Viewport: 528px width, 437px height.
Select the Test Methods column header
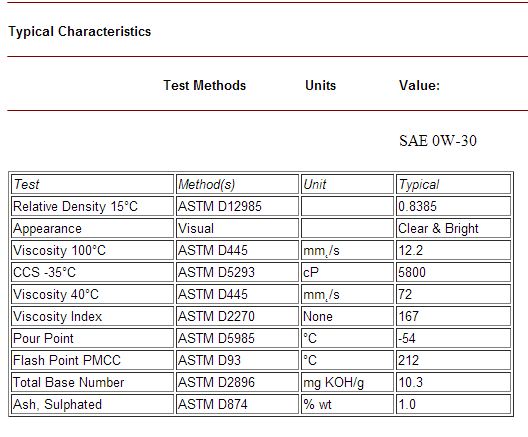tap(205, 85)
